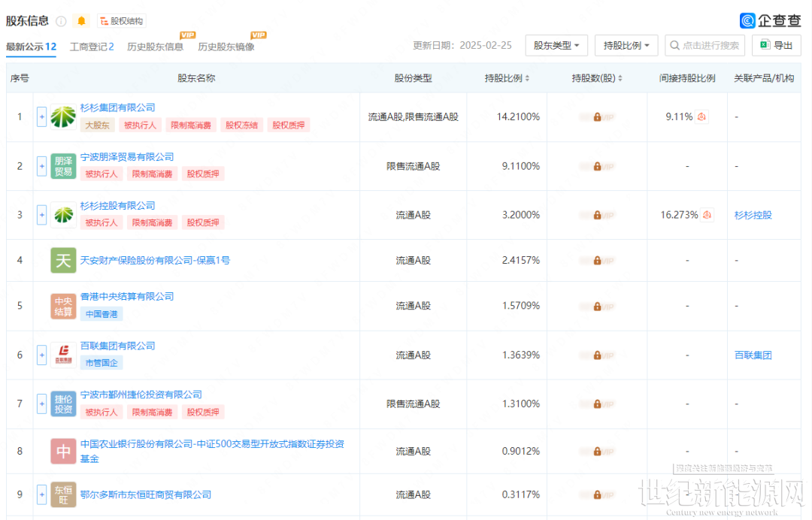This screenshot has width=812, height=520.
Task: Click the equity chain icon beside 9.11%
Action: [701, 117]
